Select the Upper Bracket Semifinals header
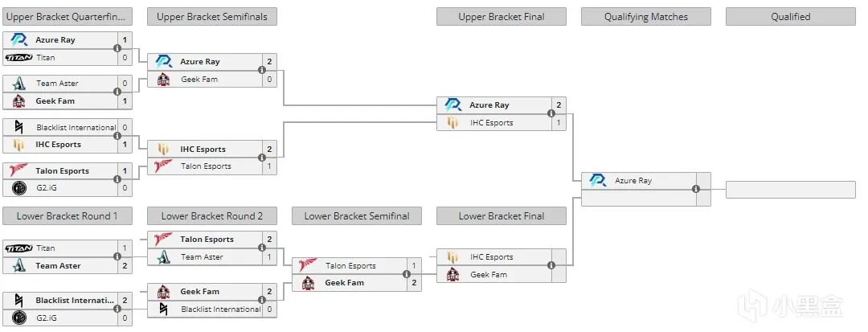The height and width of the screenshot is (332, 868). tap(212, 17)
